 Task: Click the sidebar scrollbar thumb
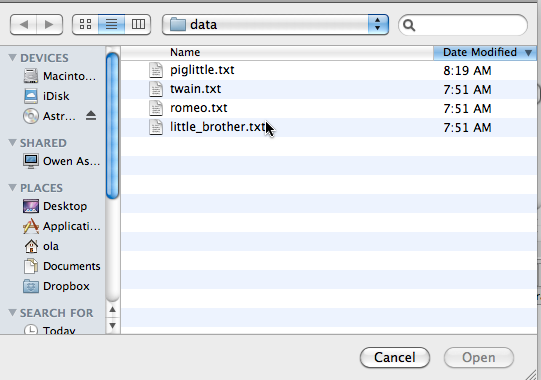tap(112, 126)
